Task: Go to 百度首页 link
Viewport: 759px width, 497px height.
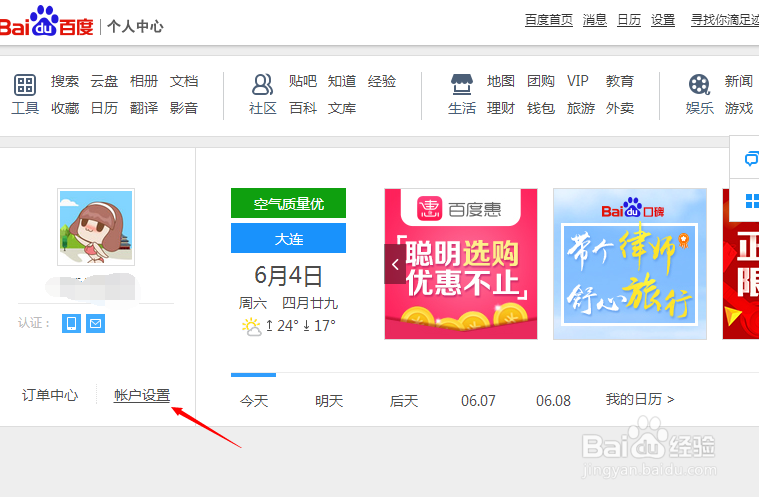Action: (549, 20)
